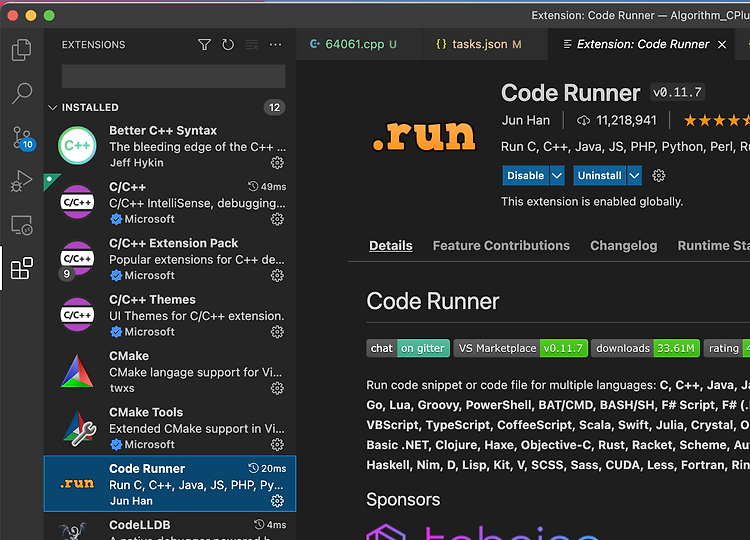
Task: Switch to the tasks.json editor tab
Action: point(485,44)
